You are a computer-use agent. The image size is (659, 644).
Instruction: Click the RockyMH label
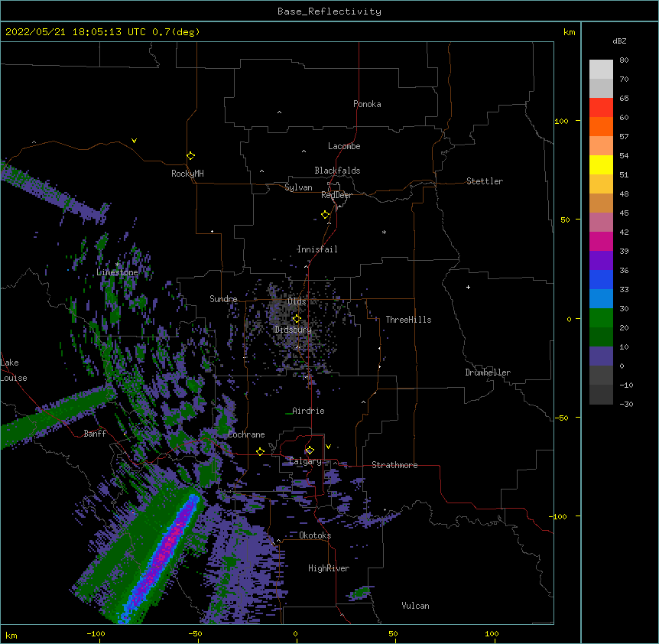[187, 173]
